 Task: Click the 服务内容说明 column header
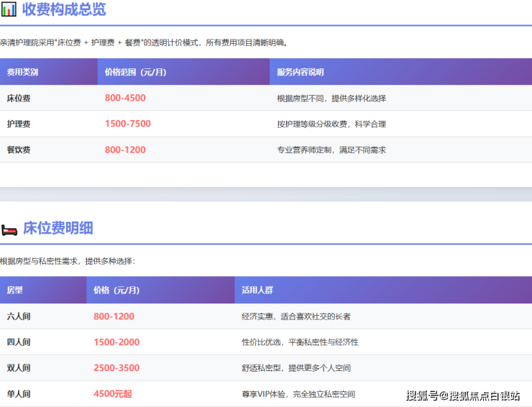click(x=301, y=72)
